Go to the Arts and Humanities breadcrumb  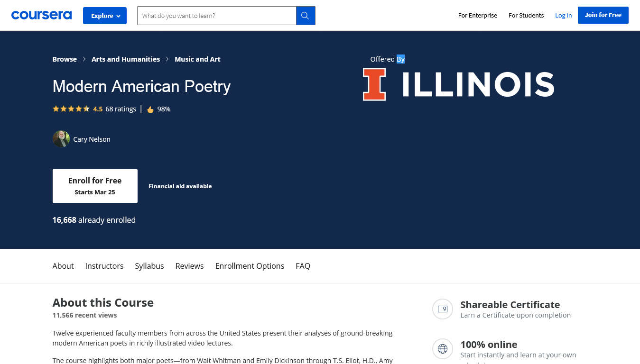[x=126, y=59]
